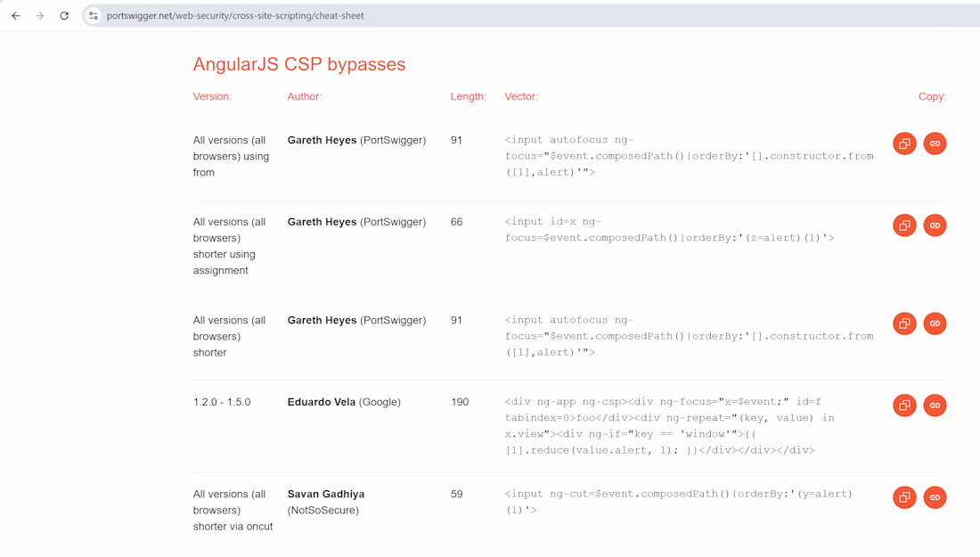
Task: Click the Version column header
Action: (x=212, y=96)
